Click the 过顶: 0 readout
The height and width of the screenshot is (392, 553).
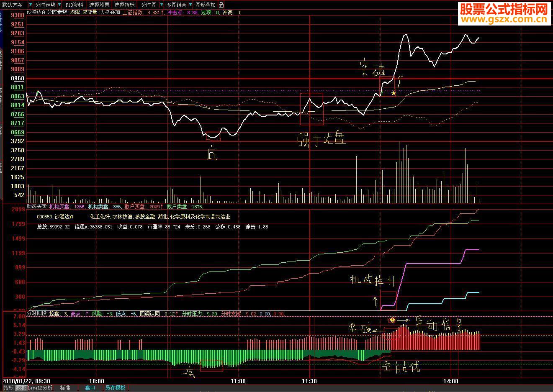[x=211, y=13]
